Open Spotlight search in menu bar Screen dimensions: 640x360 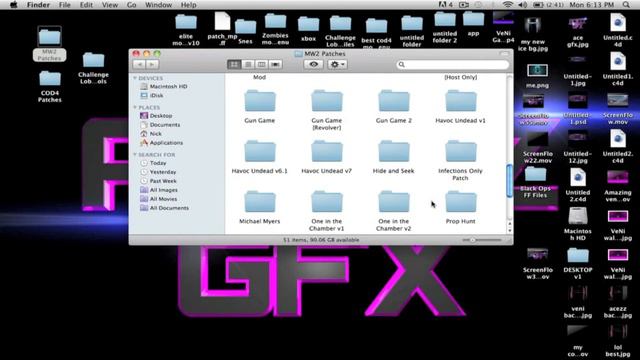click(626, 5)
